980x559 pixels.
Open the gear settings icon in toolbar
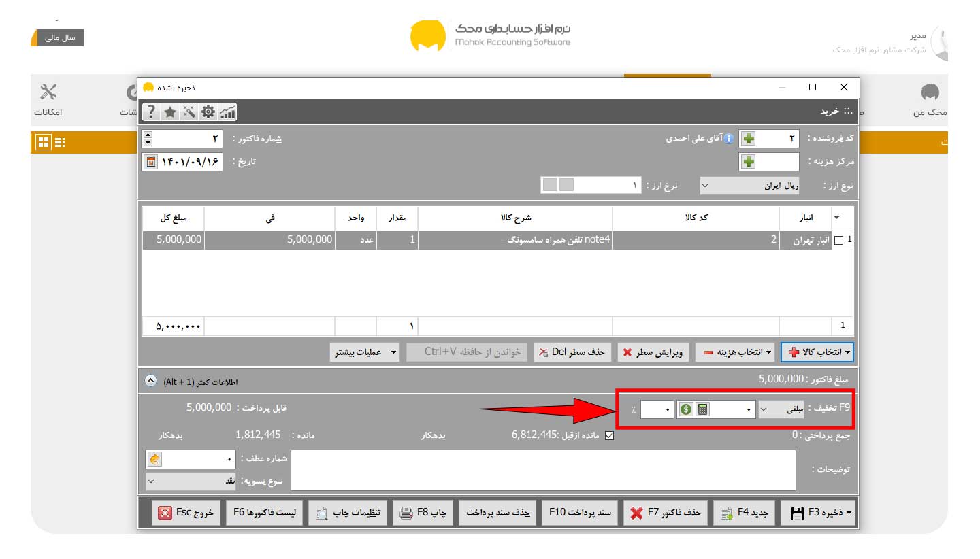point(208,112)
